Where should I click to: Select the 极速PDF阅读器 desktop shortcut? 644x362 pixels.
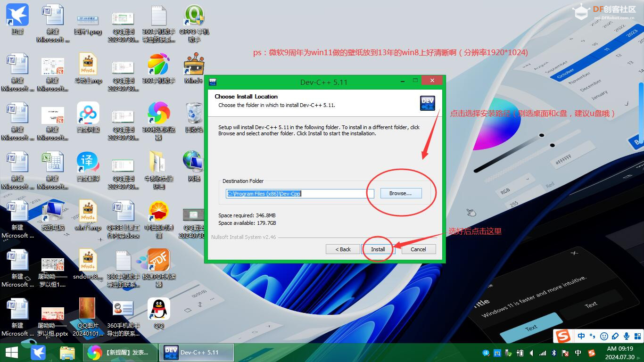pos(159,268)
